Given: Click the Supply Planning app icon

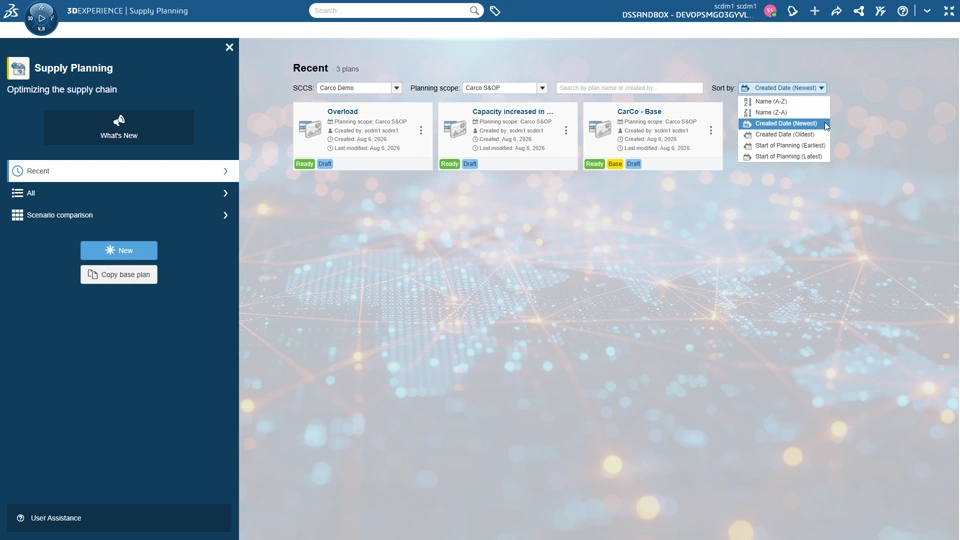Looking at the screenshot, I should 18,68.
